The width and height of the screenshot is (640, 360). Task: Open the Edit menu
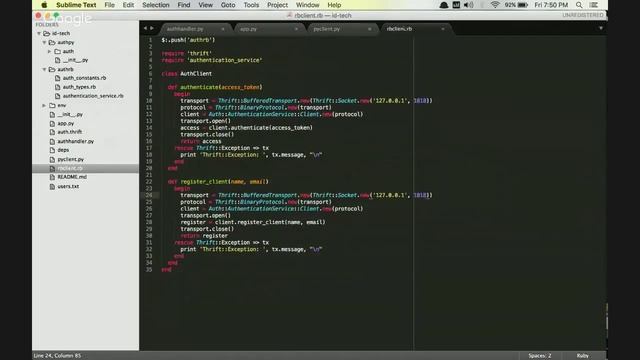[128, 5]
